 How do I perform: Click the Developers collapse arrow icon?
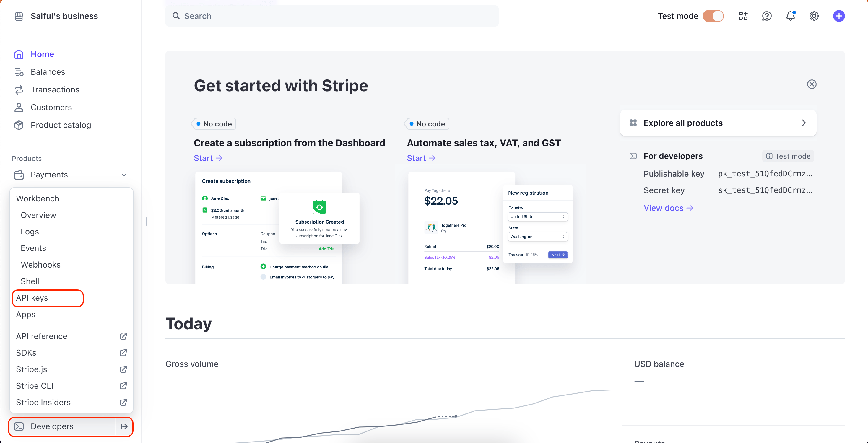pos(124,426)
